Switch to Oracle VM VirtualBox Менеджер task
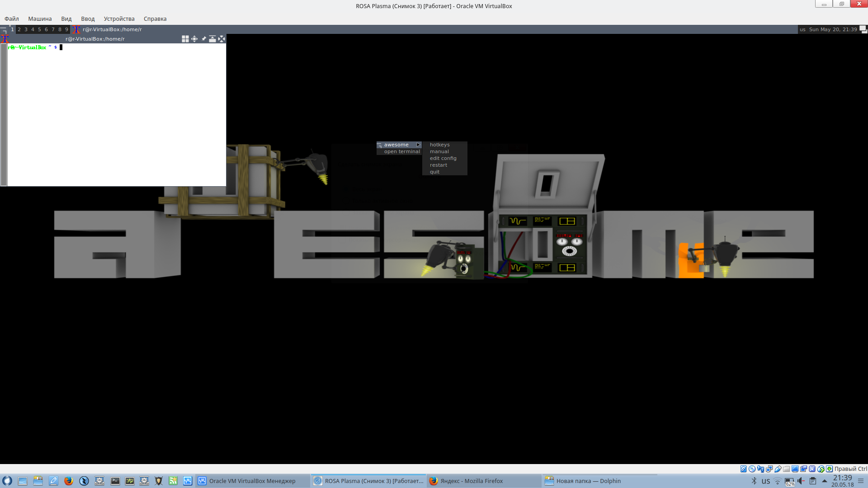The image size is (868, 488). (252, 481)
